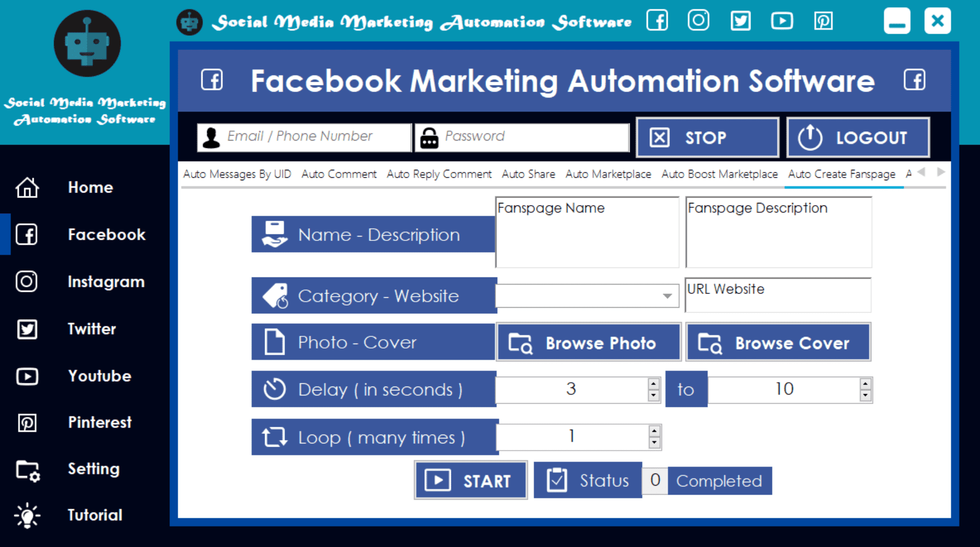The width and height of the screenshot is (980, 547).
Task: Click the Facebook icon in top header
Action: 657,20
